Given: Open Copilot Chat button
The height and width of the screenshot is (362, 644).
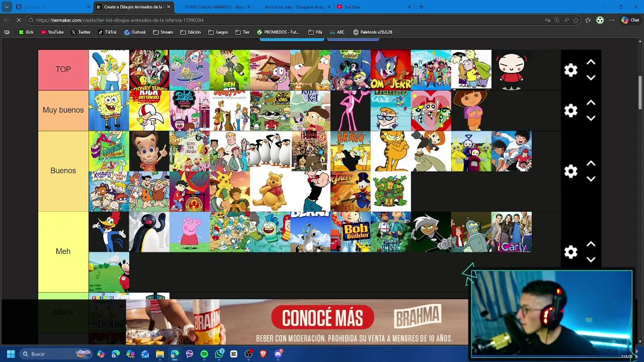Looking at the screenshot, I should point(630,20).
